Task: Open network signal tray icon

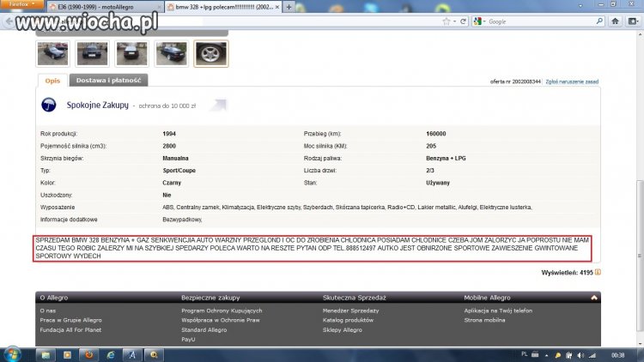Action: tap(592, 355)
